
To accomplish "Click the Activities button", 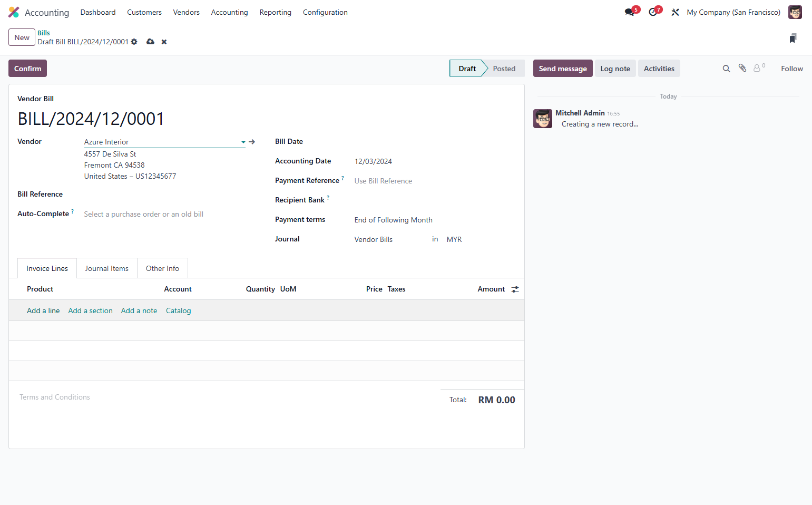I will tap(659, 69).
